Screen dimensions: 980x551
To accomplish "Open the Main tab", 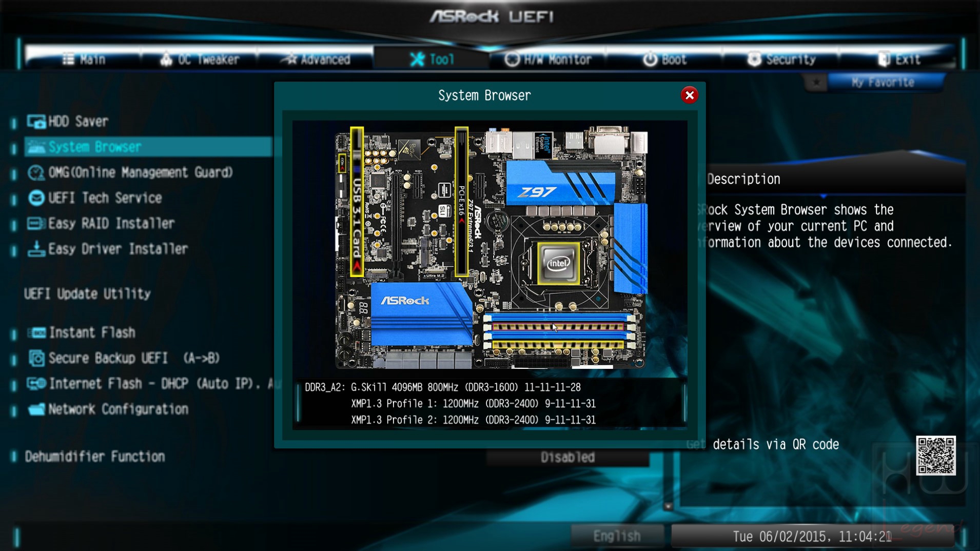I will pos(84,60).
